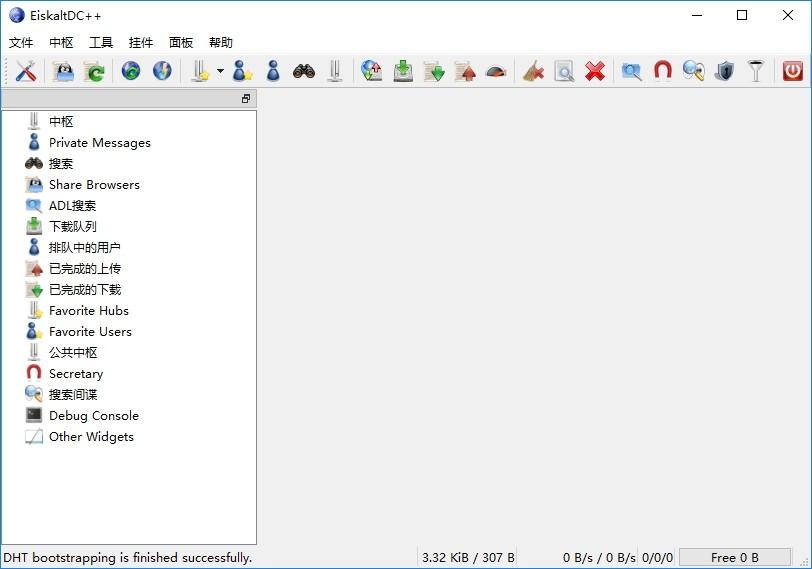The width and height of the screenshot is (812, 569).
Task: Open the 文件 menu
Action: click(x=21, y=42)
